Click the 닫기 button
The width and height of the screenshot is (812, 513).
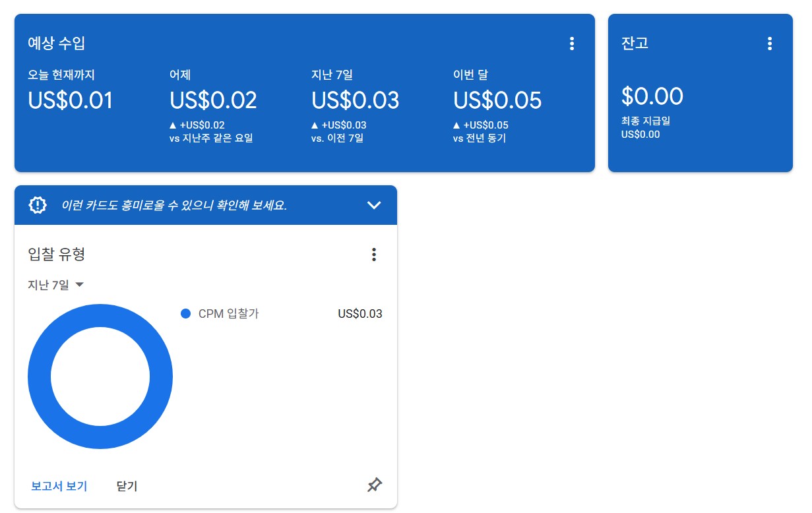click(127, 486)
